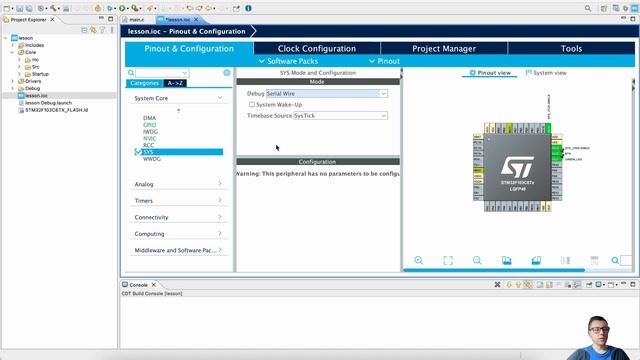This screenshot has height=360, width=640.
Task: Select lesson.ioc in Project Explorer
Action: tap(36, 96)
